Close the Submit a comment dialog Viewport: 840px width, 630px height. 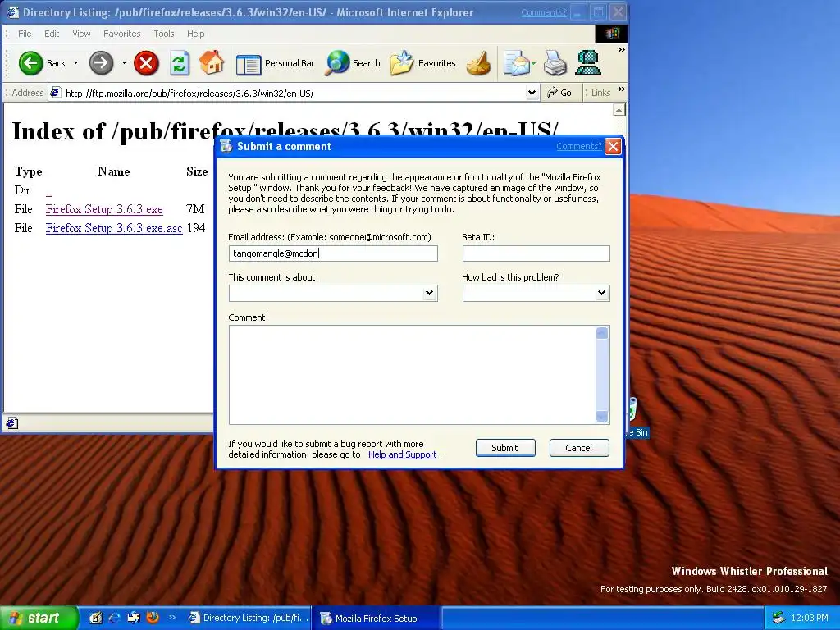pyautogui.click(x=613, y=146)
